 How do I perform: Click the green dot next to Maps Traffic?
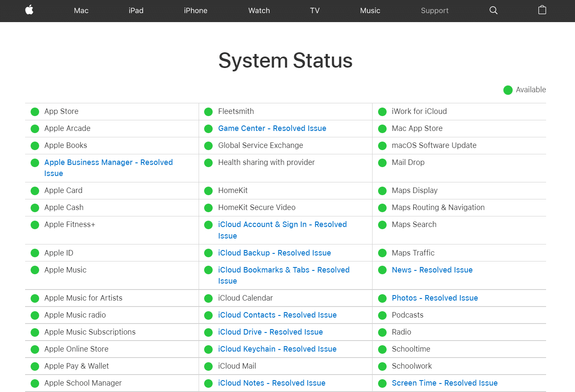click(x=382, y=253)
